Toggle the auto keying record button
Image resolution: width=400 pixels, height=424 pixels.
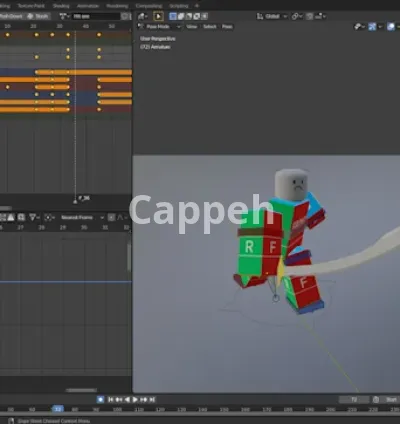(100, 399)
